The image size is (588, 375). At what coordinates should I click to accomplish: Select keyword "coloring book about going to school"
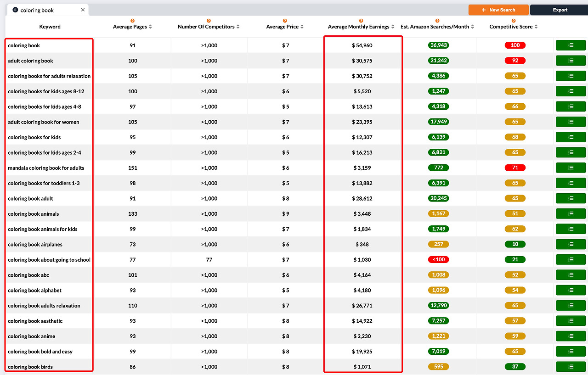pos(49,260)
